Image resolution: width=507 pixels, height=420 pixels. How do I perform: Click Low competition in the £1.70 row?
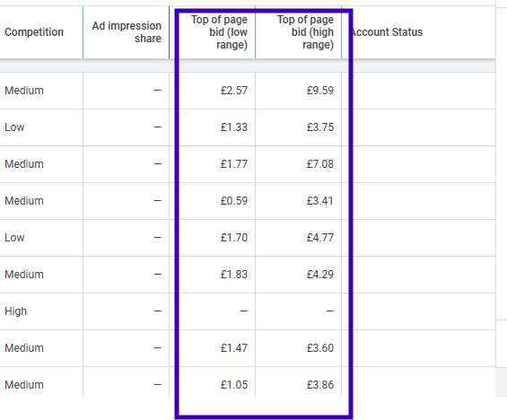pos(14,238)
